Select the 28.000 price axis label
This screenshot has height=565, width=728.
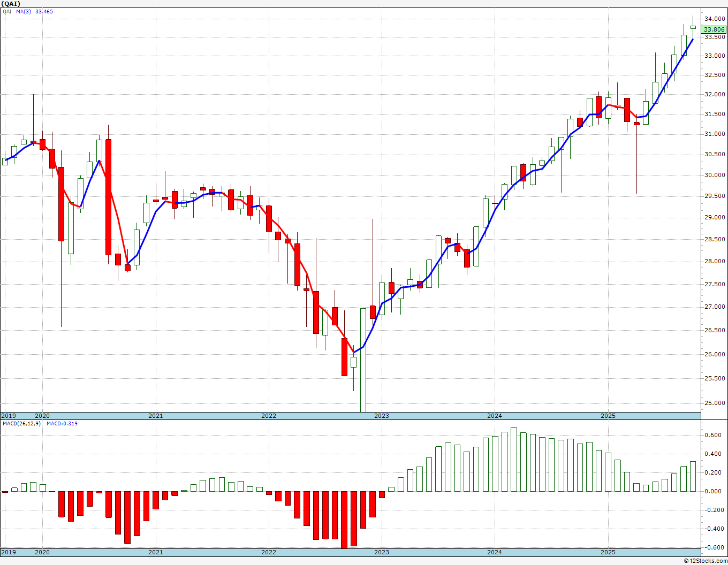715,261
